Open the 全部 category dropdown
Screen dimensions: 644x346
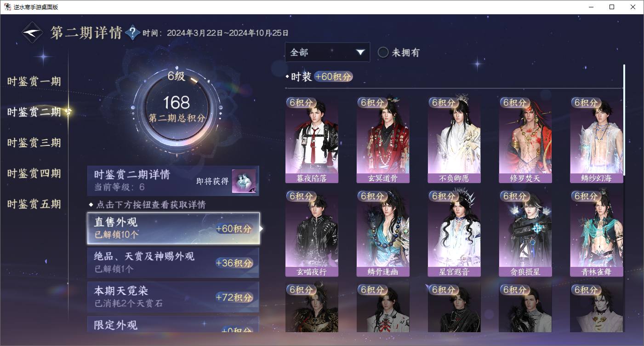(x=327, y=52)
